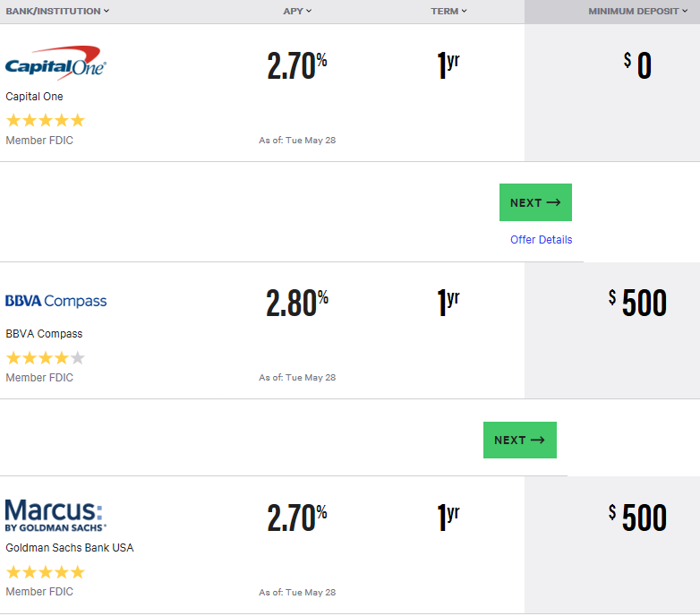Click the Marcus by Goldman Sachs logo
Screen dimensions: 700x616
tap(55, 516)
